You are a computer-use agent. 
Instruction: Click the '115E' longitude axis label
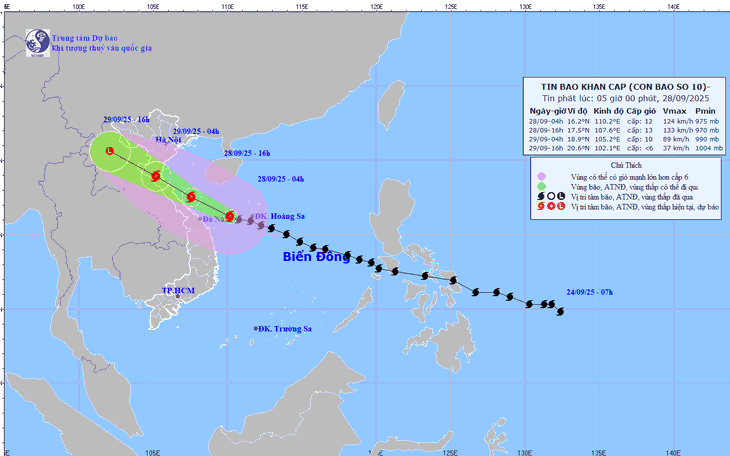302,7
